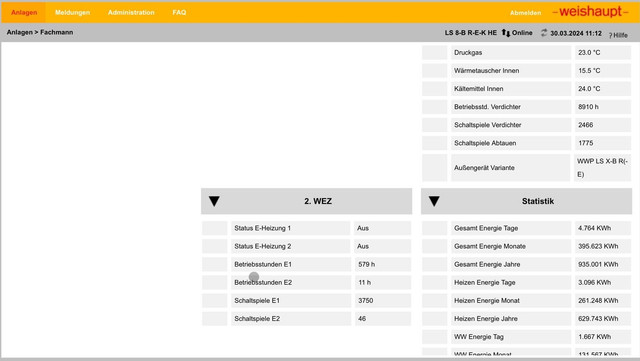
Task: Collapse the 2. WEZ section triangle
Action: (214, 201)
